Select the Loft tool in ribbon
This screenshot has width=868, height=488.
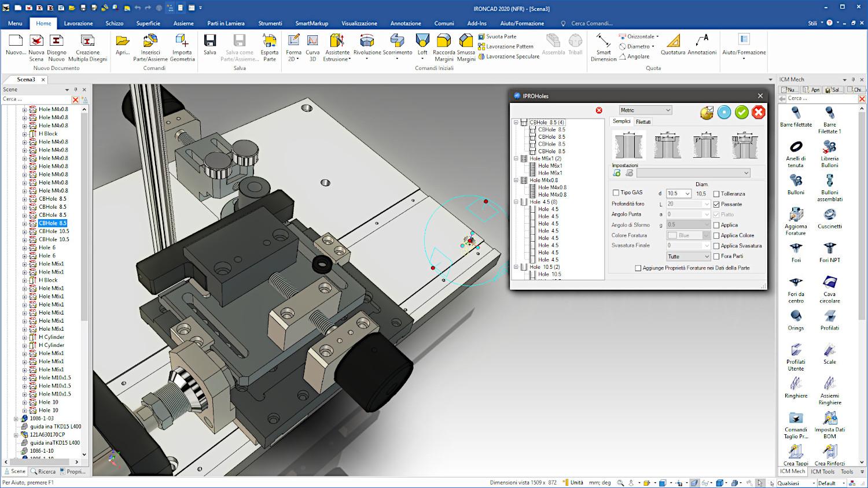coord(422,42)
